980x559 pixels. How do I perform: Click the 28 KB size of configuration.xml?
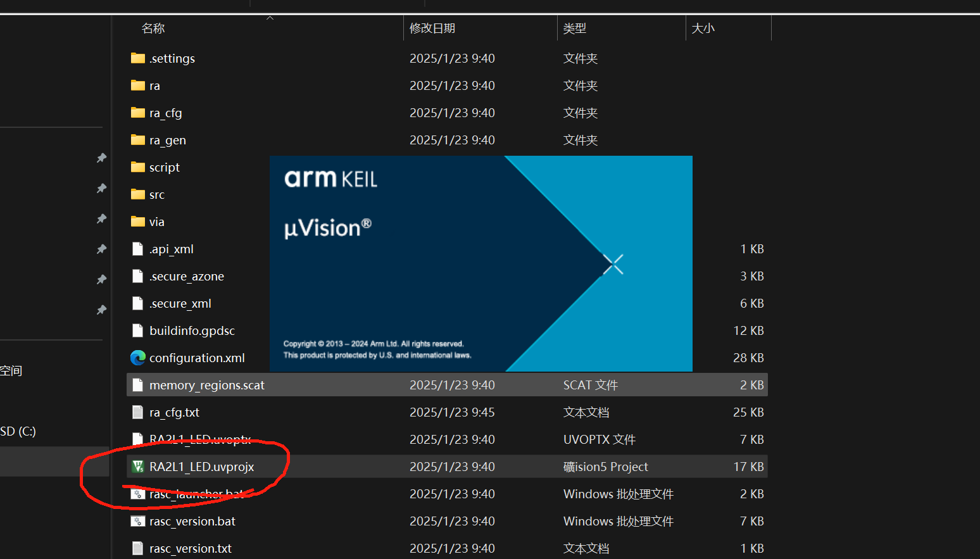coord(748,358)
